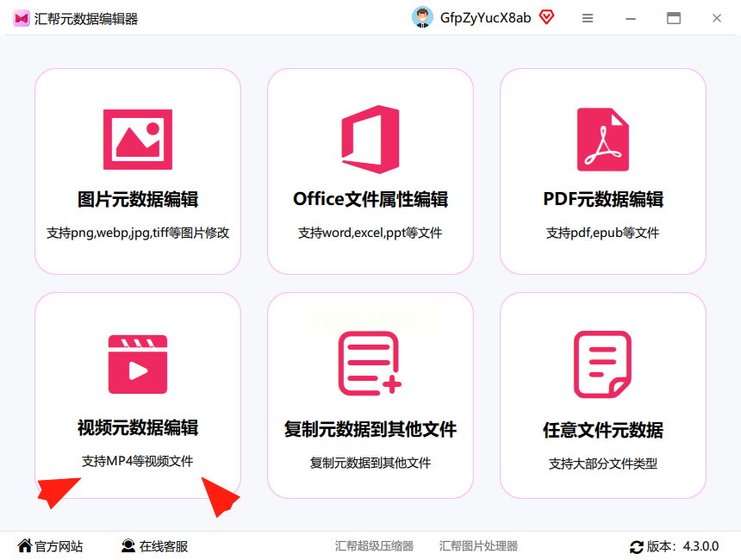
Task: Click 支持png,webp,jpg,tiff等图片修改 description
Action: pyautogui.click(x=138, y=233)
